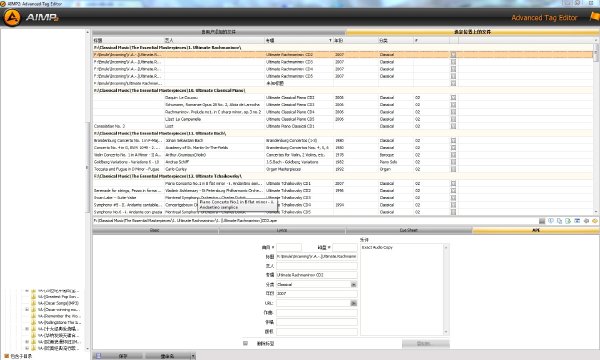Click the sort arrow on the 专辑 column header
Screen dimensions: 600x360
click(330, 40)
